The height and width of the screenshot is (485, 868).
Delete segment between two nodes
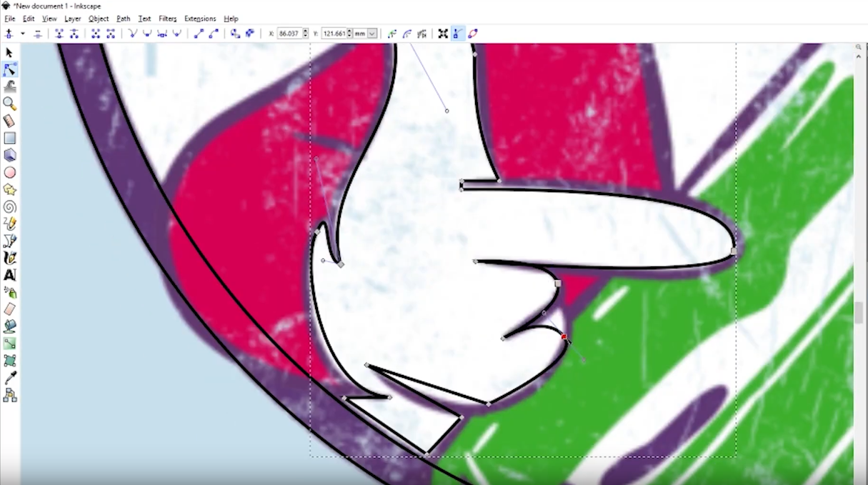coord(111,34)
